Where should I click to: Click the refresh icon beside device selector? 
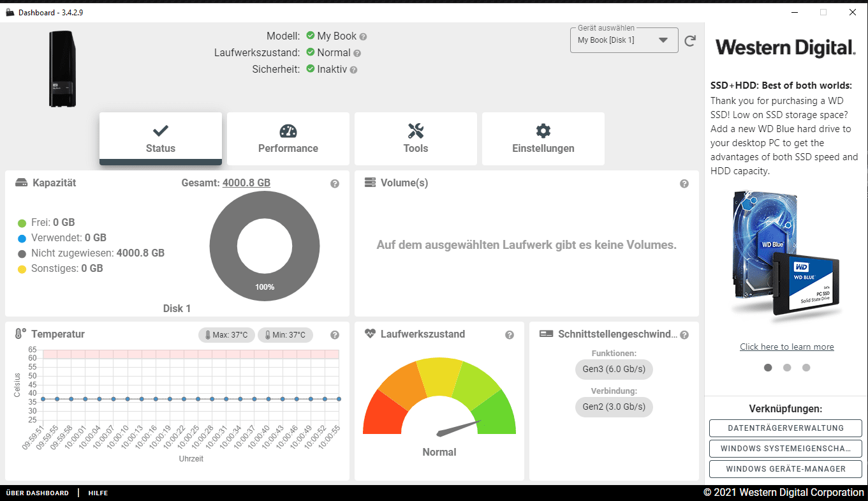[689, 41]
